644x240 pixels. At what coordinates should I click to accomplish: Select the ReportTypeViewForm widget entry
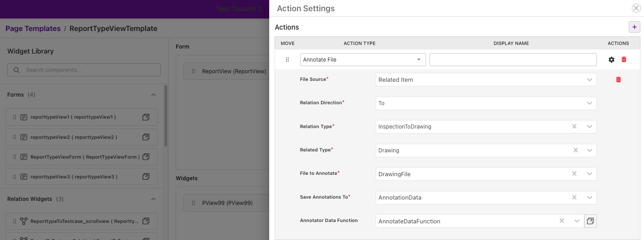click(x=82, y=157)
